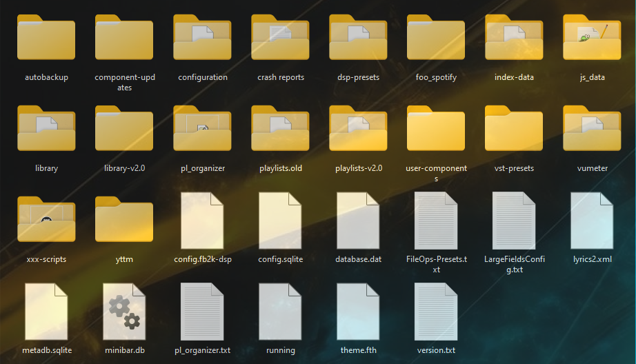Click the "dsp-presets" name label
Viewport: 636px width, 364px height.
pos(358,77)
